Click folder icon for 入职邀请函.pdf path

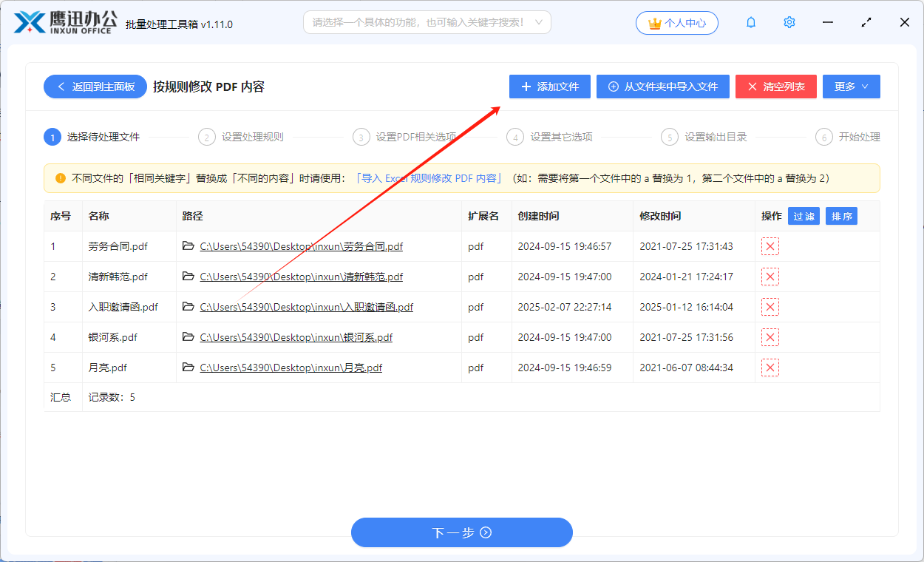tap(188, 307)
